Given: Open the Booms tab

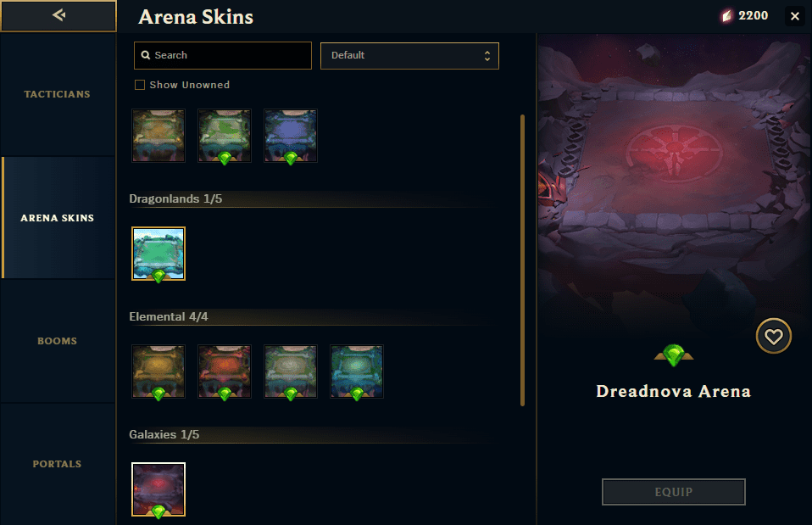Looking at the screenshot, I should pyautogui.click(x=58, y=341).
